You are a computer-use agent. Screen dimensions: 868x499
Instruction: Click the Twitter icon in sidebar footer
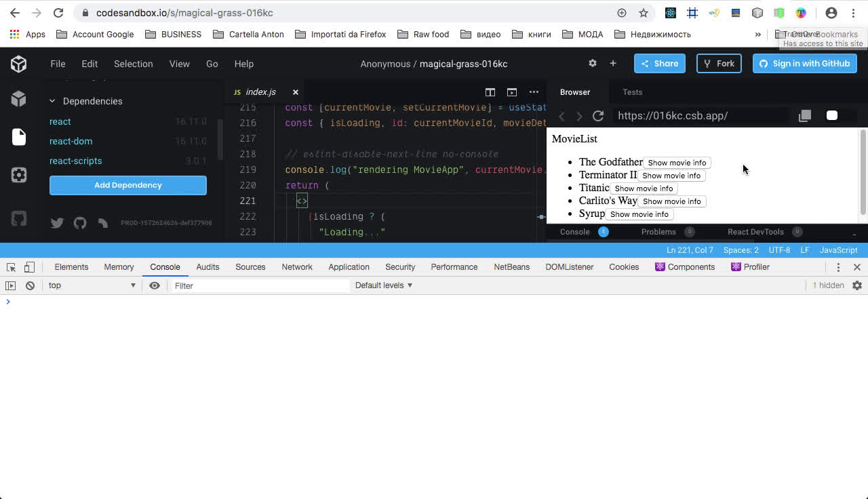coord(57,222)
